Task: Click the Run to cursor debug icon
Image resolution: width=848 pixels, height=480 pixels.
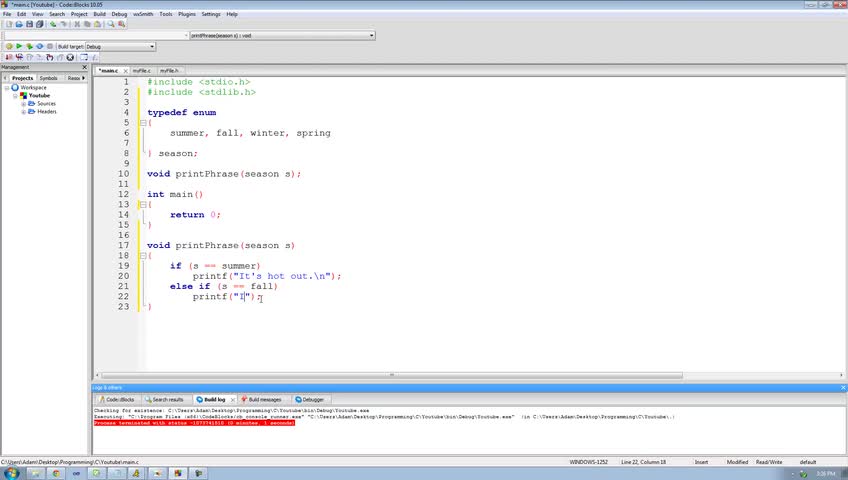Action: [x=19, y=57]
